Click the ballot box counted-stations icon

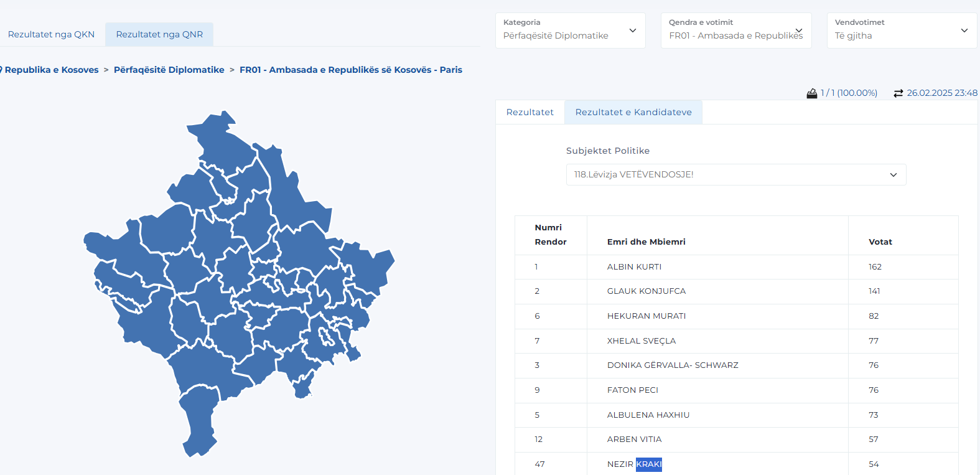[x=812, y=93]
